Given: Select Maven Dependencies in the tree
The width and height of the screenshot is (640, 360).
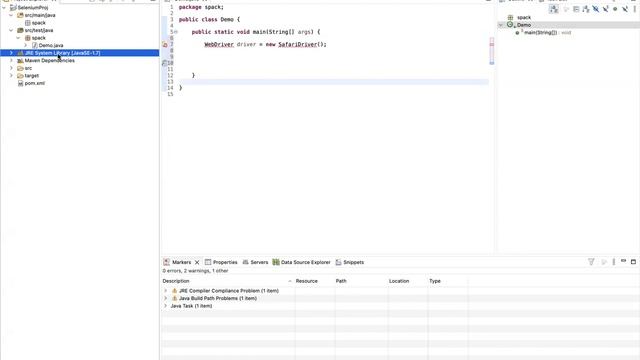Looking at the screenshot, I should [49, 60].
